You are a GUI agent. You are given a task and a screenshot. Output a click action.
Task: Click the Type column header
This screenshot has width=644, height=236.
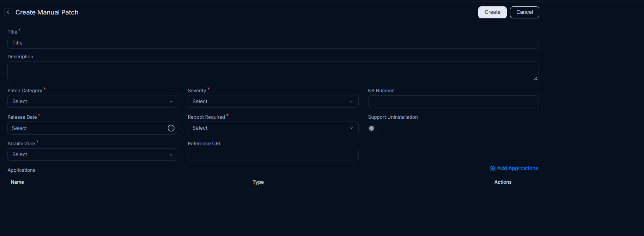tap(258, 182)
